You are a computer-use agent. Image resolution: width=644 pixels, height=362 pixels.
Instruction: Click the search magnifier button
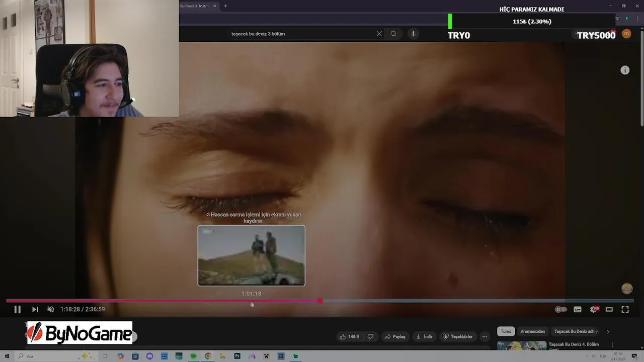[x=393, y=34]
